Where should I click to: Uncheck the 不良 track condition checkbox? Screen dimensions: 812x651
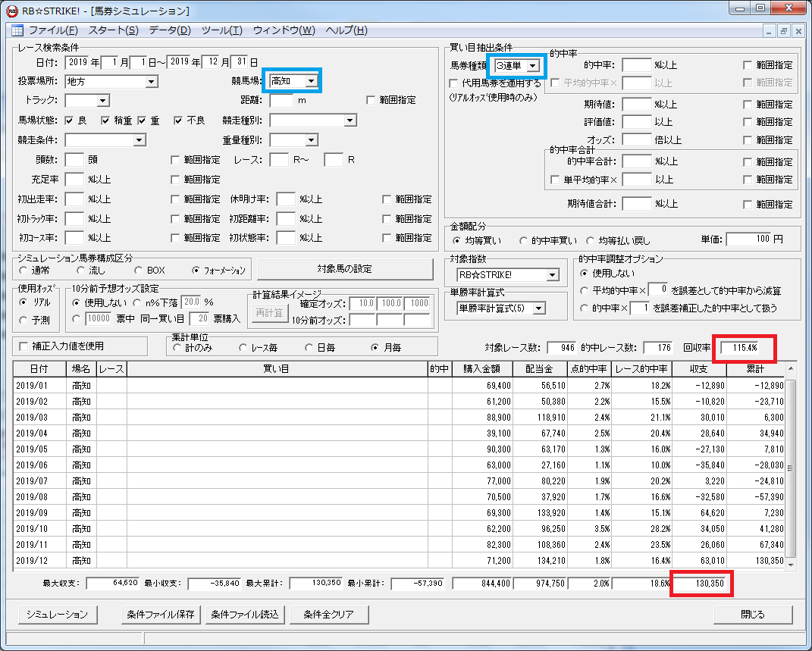pos(179,120)
